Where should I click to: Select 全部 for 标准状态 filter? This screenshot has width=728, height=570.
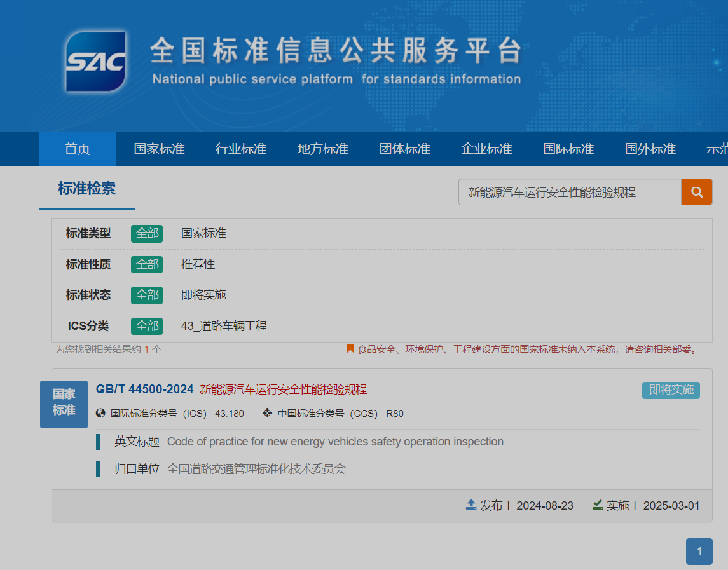point(147,295)
